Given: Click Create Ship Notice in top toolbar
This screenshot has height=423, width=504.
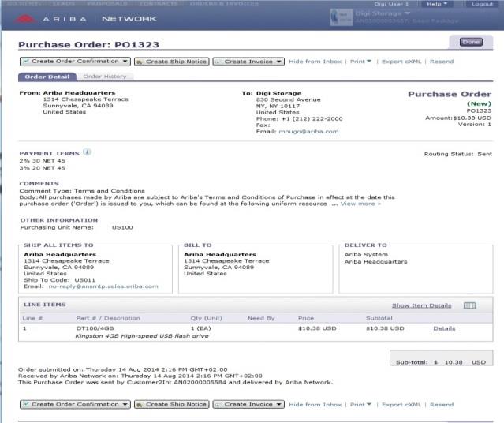Looking at the screenshot, I should pos(172,62).
